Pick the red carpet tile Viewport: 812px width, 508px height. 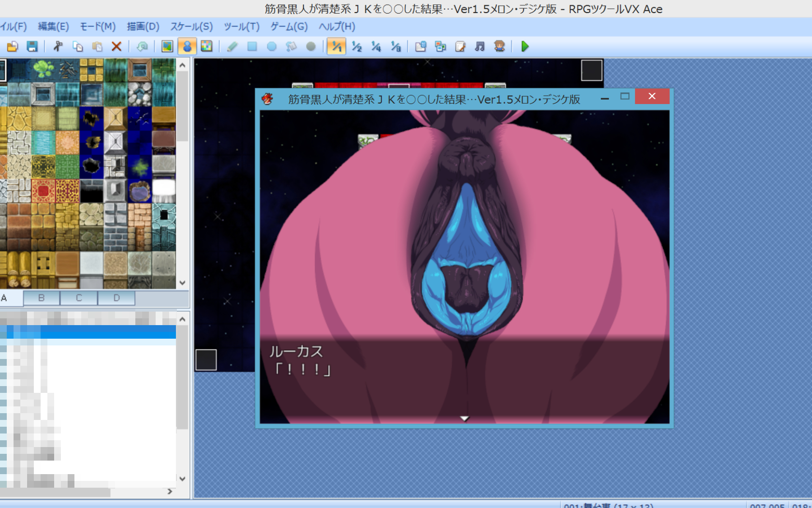coord(43,191)
